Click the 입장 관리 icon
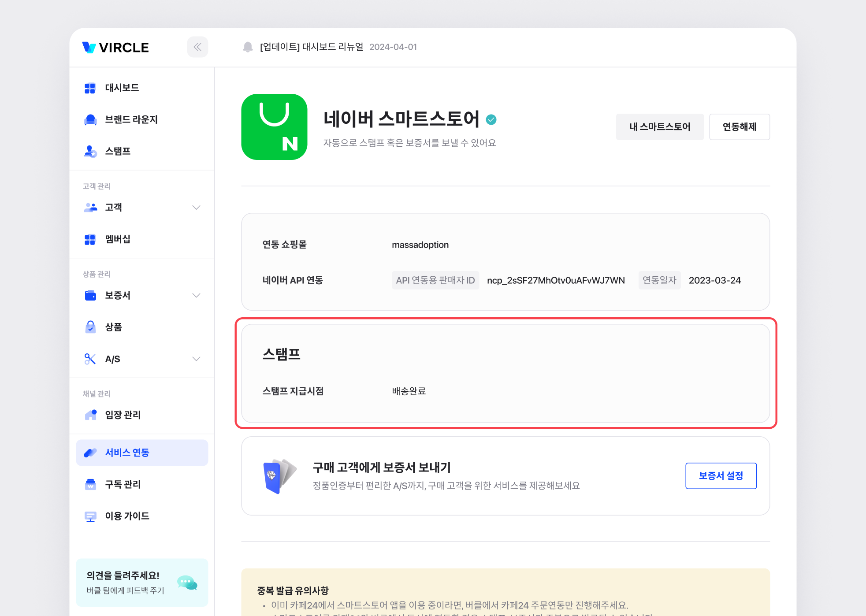This screenshot has height=616, width=866. tap(91, 415)
